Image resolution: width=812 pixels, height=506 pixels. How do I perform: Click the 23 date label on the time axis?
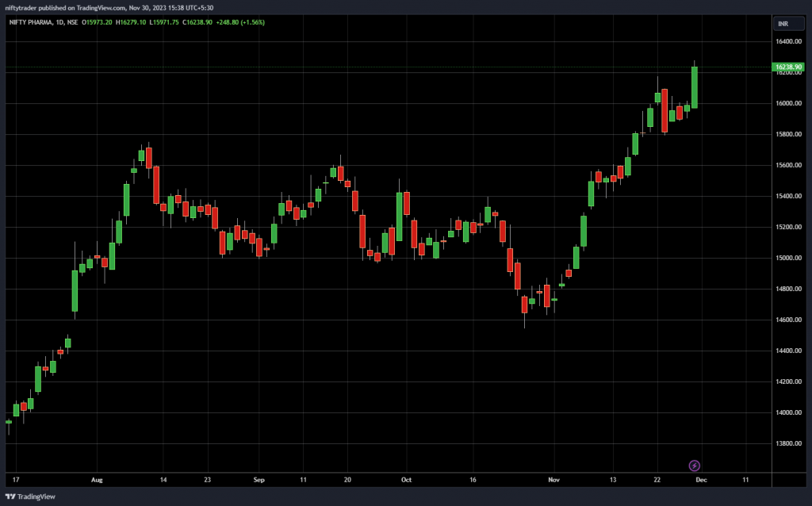(x=208, y=480)
